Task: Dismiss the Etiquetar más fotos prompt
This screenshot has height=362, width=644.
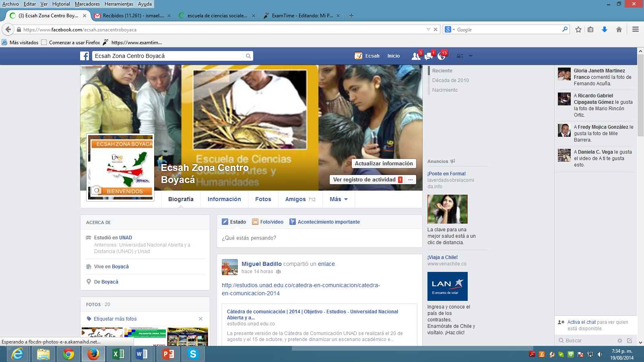Action: (x=200, y=319)
